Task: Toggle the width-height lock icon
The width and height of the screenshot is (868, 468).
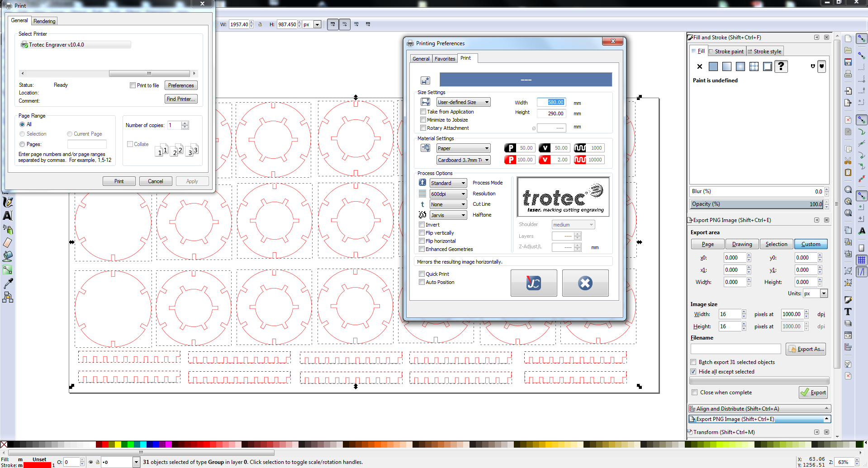Action: 260,24
